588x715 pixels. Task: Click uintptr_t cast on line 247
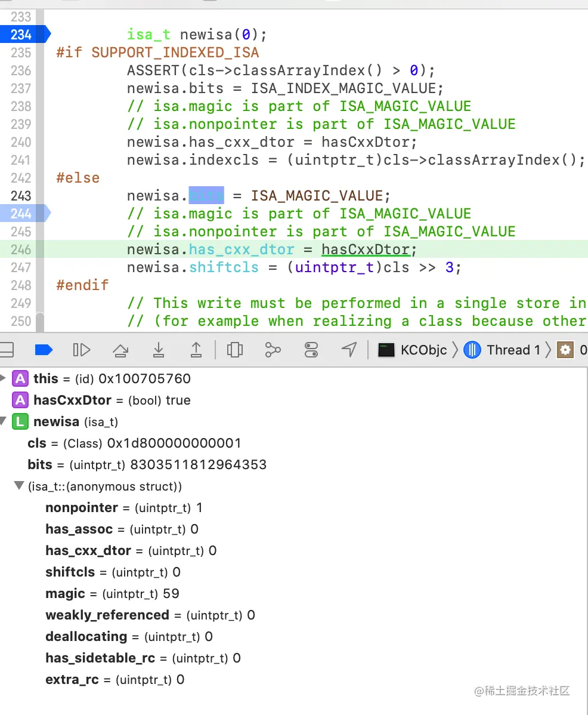[x=335, y=267]
